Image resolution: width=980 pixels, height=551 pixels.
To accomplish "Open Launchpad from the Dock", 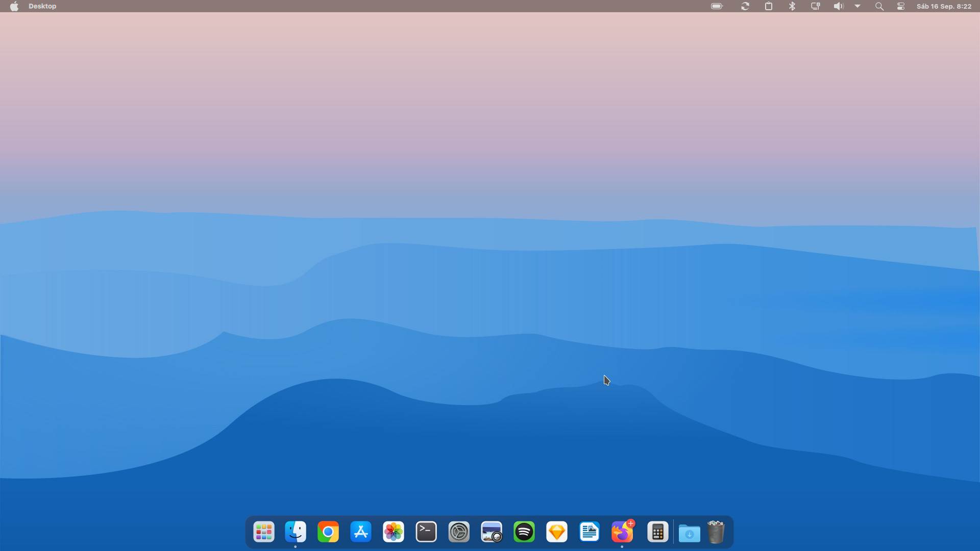I will point(264,532).
